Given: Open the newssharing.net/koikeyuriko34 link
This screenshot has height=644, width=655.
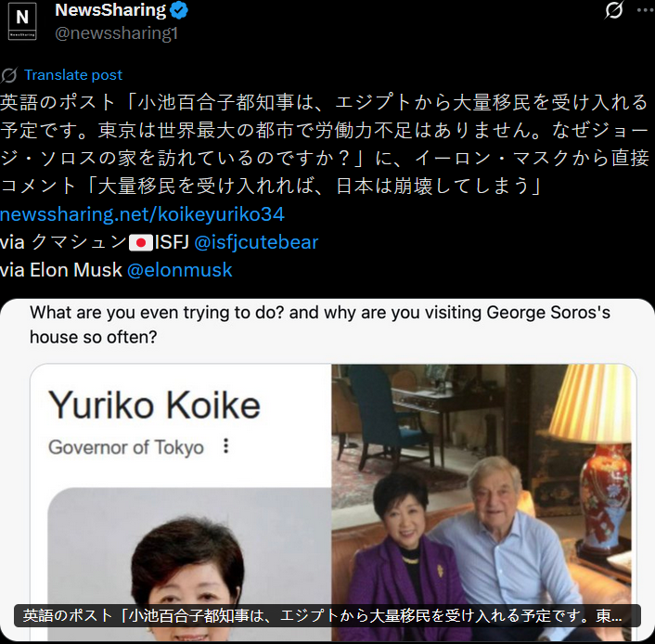Looking at the screenshot, I should (142, 214).
